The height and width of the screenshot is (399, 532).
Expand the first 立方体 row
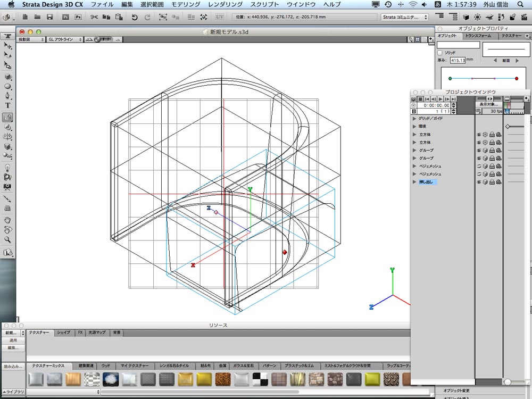pos(414,135)
